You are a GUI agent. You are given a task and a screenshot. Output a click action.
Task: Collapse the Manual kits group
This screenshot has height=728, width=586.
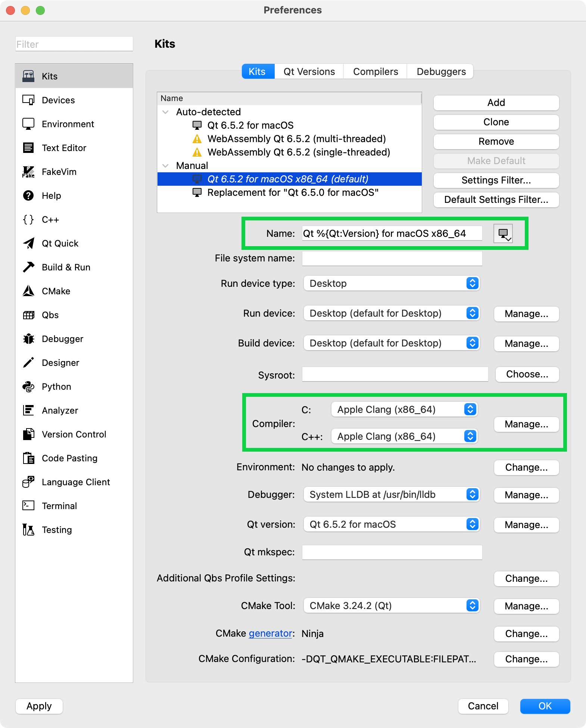click(165, 166)
